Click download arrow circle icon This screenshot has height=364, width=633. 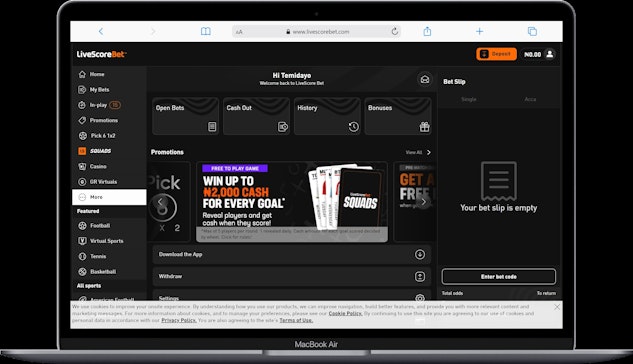pyautogui.click(x=420, y=254)
